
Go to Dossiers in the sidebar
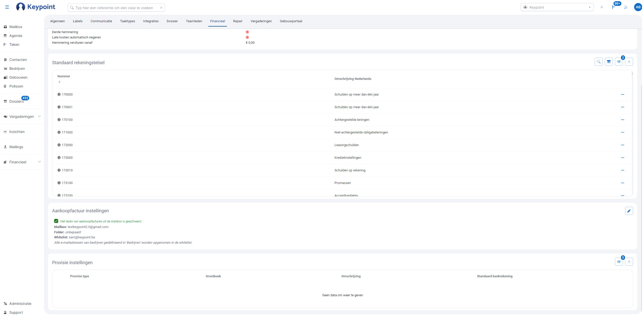16,101
